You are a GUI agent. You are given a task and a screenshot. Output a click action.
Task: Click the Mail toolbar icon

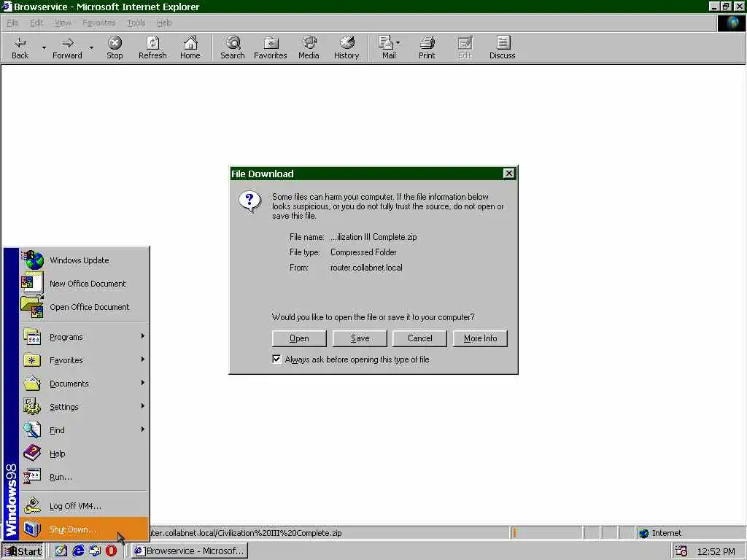point(387,47)
